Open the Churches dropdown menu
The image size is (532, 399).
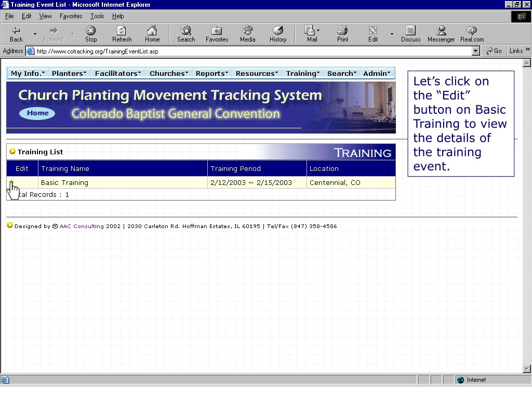tap(169, 73)
